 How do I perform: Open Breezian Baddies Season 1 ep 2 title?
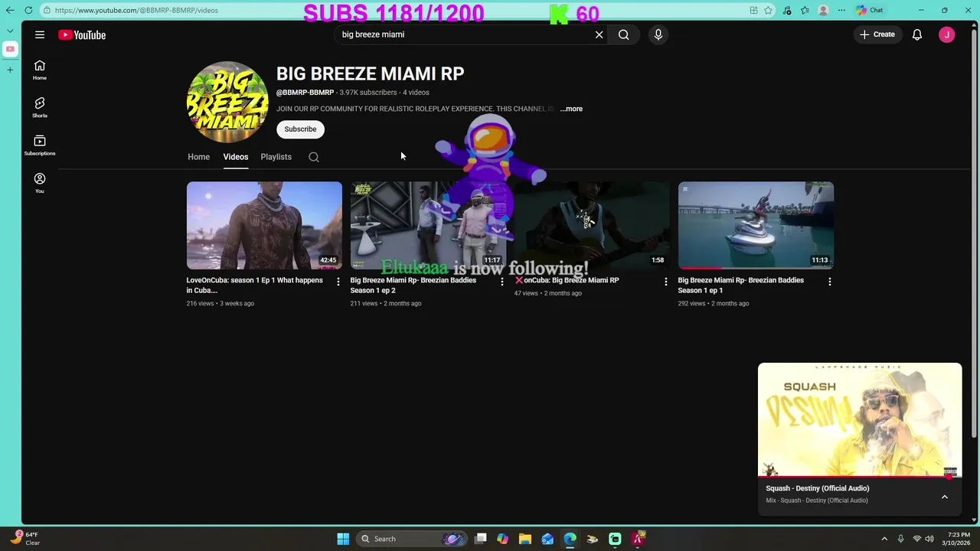(413, 285)
